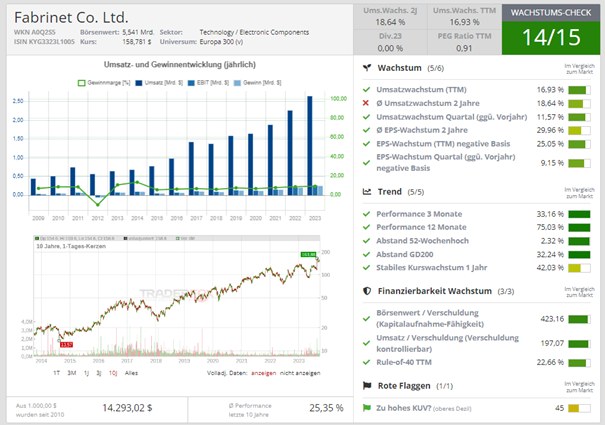This screenshot has width=605, height=425.
Task: Click the 14/15 score box
Action: point(551,37)
